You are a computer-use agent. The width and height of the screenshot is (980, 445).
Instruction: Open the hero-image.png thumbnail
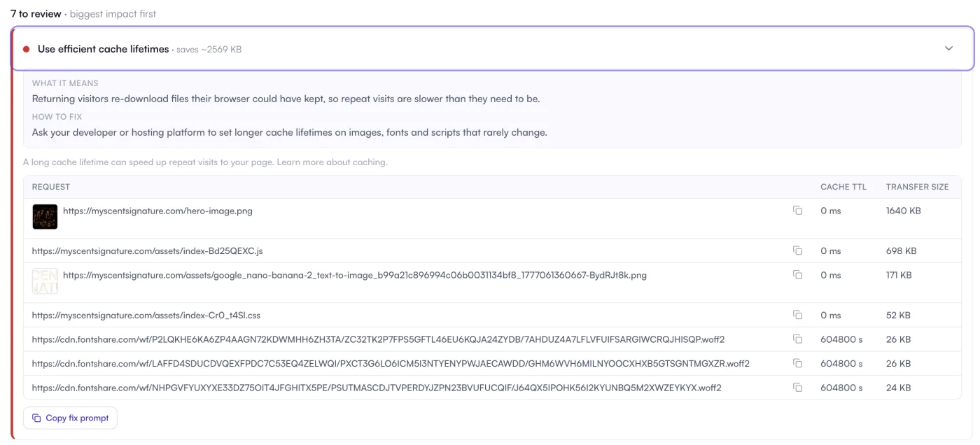click(45, 217)
